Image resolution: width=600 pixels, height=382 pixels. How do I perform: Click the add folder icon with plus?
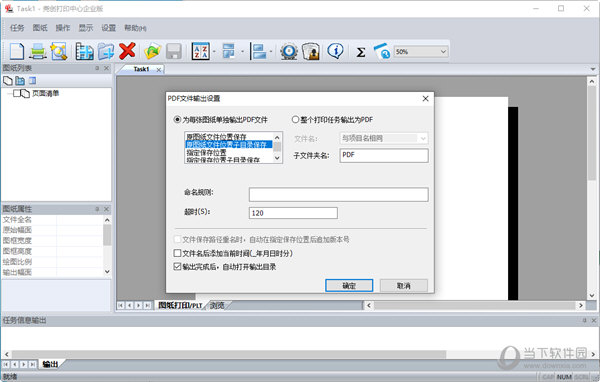(x=106, y=51)
